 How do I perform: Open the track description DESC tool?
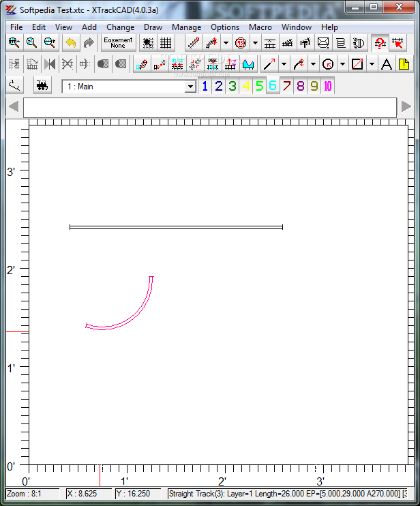213,64
